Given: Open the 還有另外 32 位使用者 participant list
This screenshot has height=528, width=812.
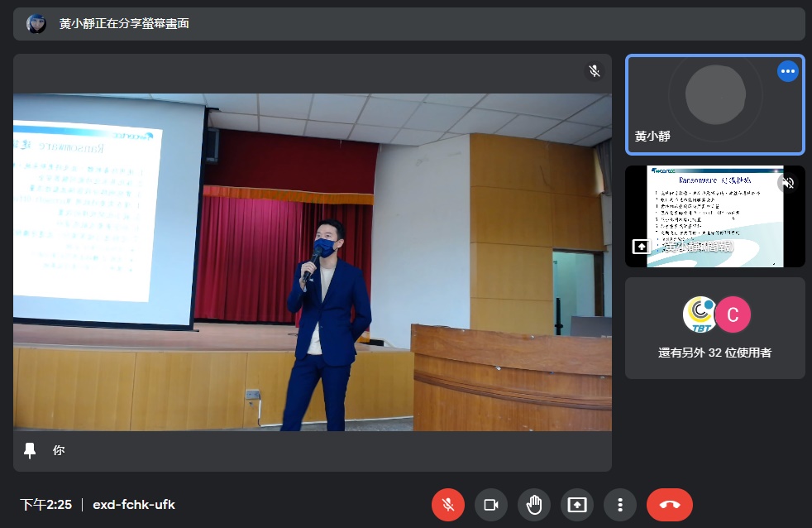Looking at the screenshot, I should point(714,353).
